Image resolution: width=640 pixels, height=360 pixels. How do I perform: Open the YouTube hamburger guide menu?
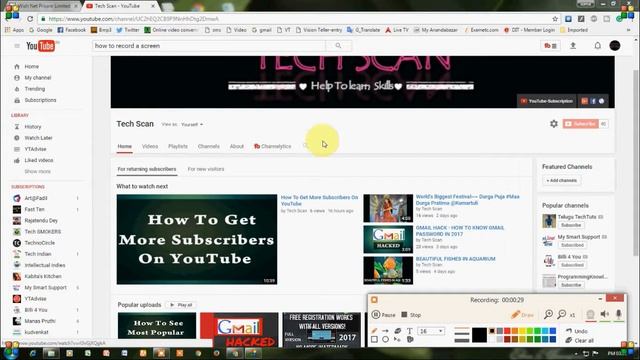(17, 46)
